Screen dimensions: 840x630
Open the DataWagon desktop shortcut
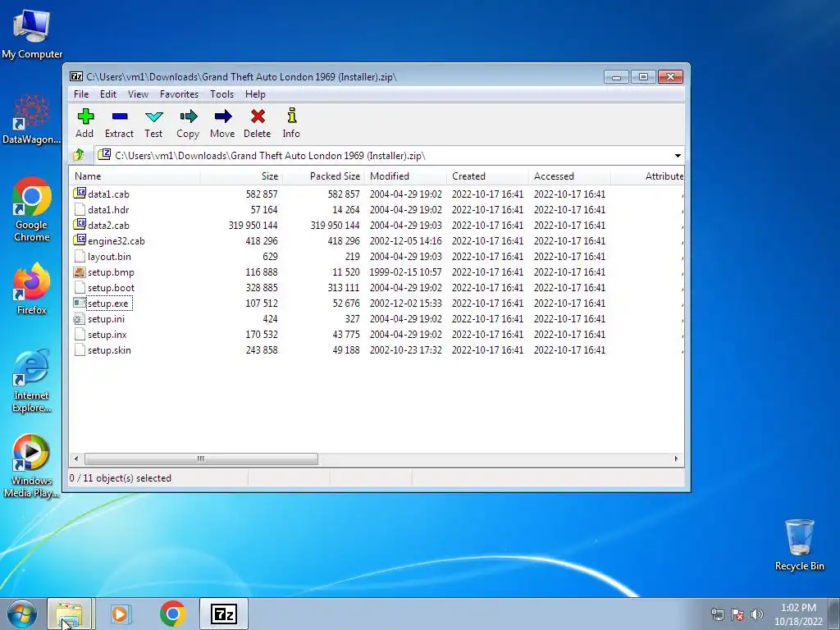click(32, 120)
